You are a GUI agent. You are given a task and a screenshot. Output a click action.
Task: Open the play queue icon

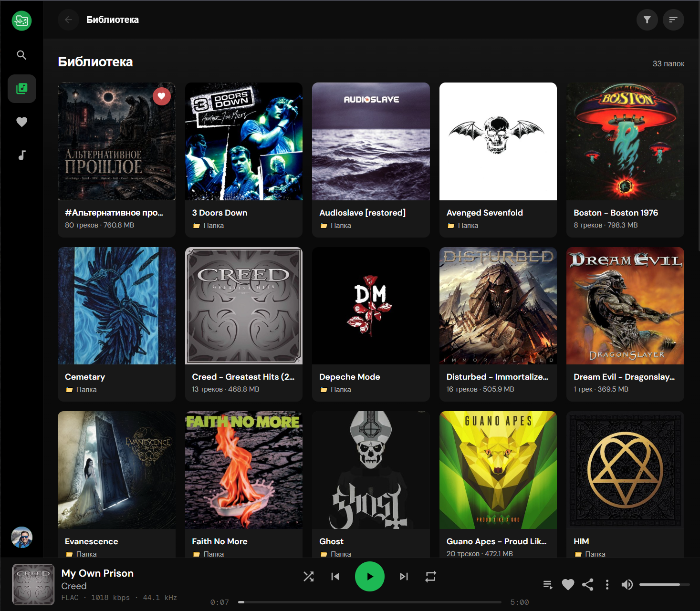[x=548, y=584]
